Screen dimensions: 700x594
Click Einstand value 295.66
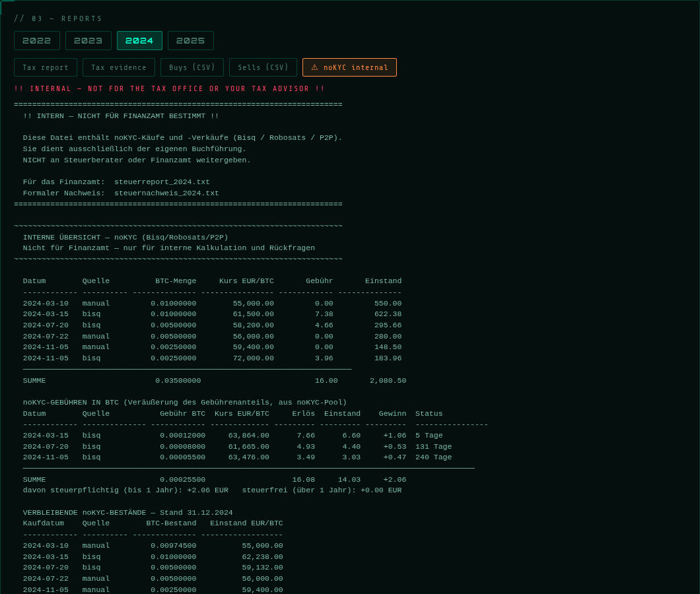388,325
